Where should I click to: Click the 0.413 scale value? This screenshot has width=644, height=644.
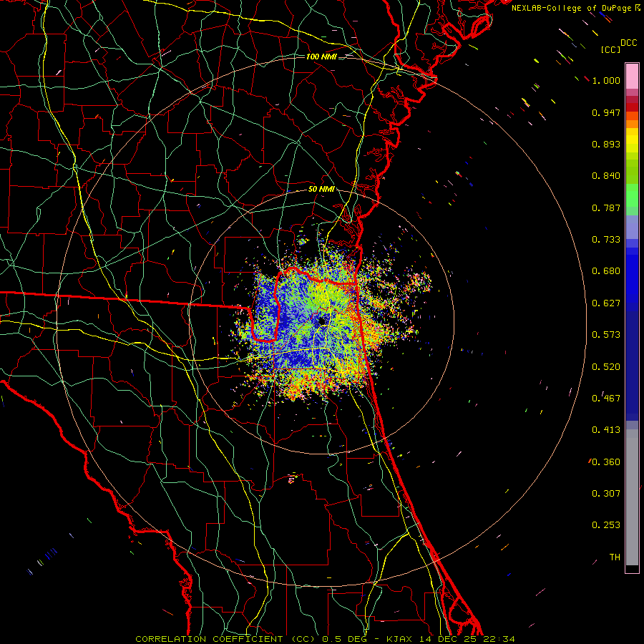point(606,430)
